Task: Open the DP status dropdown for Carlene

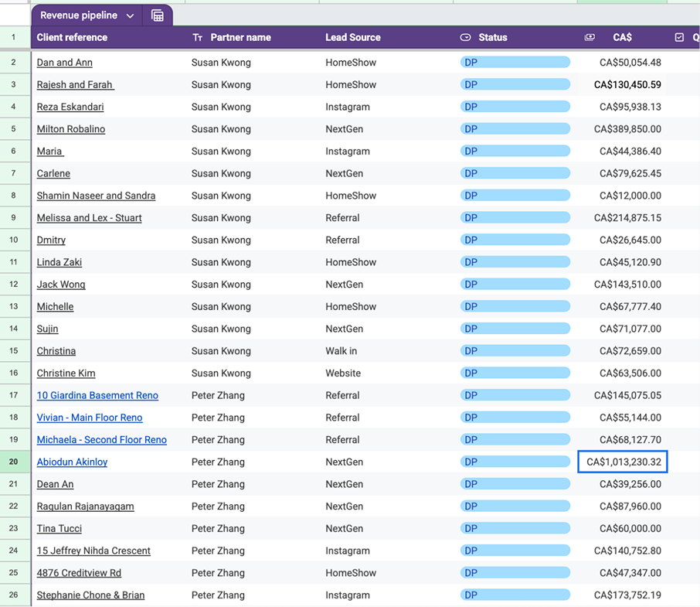Action: click(515, 173)
